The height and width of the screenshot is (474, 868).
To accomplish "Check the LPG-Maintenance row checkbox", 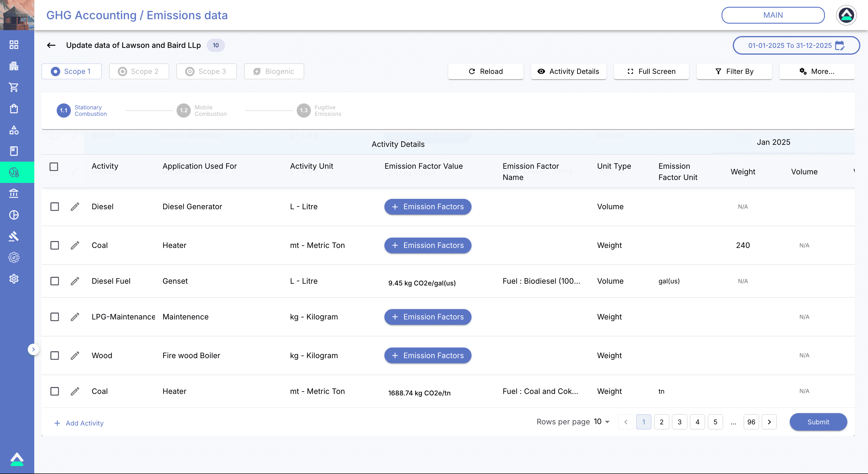I will tap(55, 317).
